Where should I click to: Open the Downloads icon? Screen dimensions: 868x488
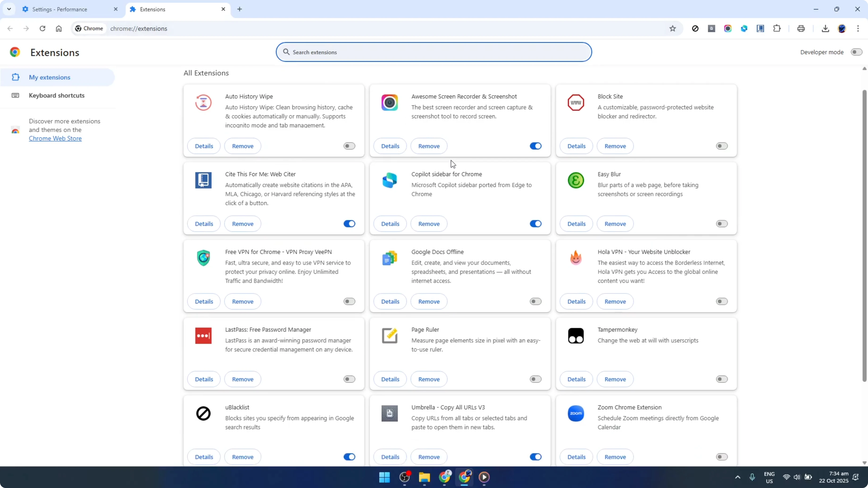pyautogui.click(x=825, y=29)
